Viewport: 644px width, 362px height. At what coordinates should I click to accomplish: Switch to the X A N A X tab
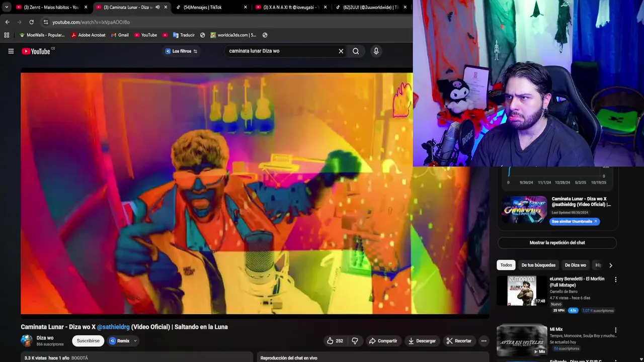(291, 7)
